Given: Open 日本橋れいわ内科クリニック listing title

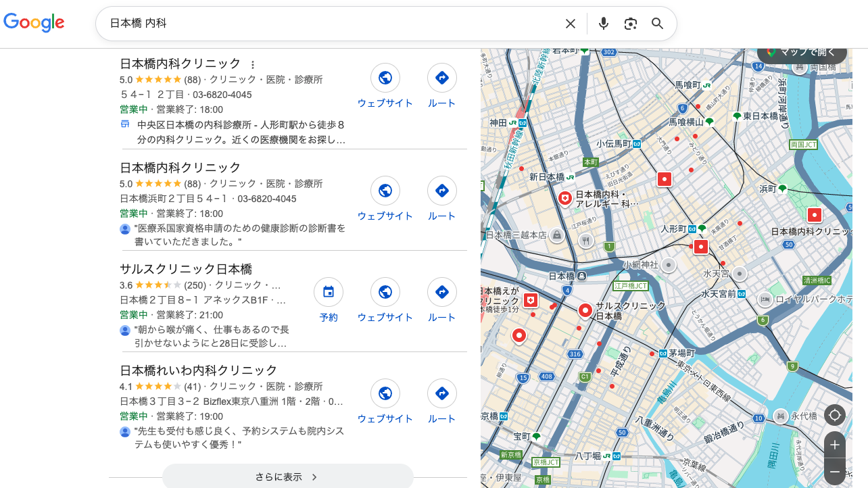Looking at the screenshot, I should coord(199,370).
